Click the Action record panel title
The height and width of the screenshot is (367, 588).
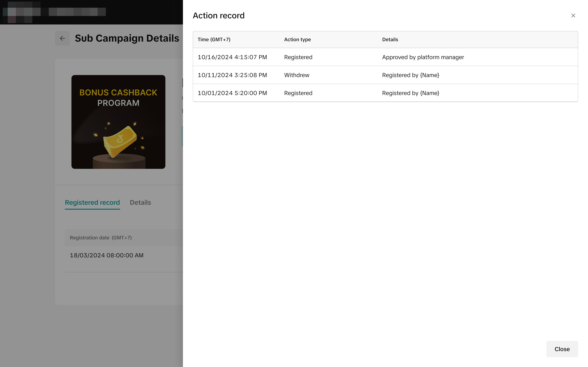[x=218, y=15]
